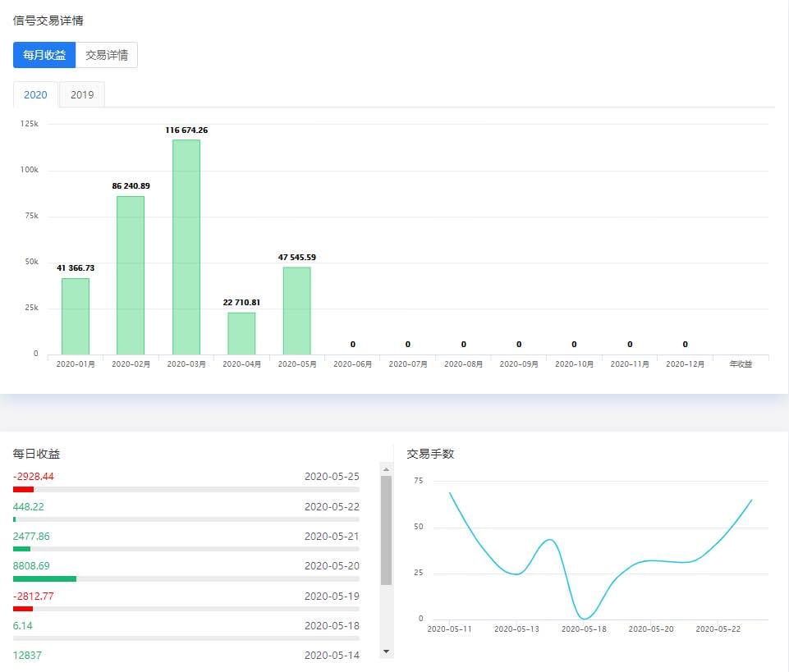Click the 8808.69 daily profit value
The height and width of the screenshot is (672, 789).
click(x=31, y=566)
